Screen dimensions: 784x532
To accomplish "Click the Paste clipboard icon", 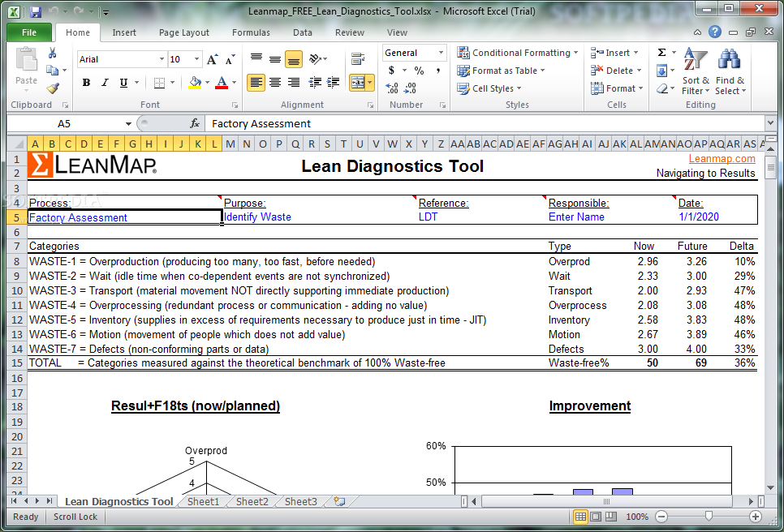I will click(x=26, y=59).
